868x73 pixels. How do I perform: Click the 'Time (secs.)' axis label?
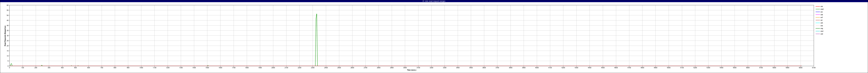point(411,70)
